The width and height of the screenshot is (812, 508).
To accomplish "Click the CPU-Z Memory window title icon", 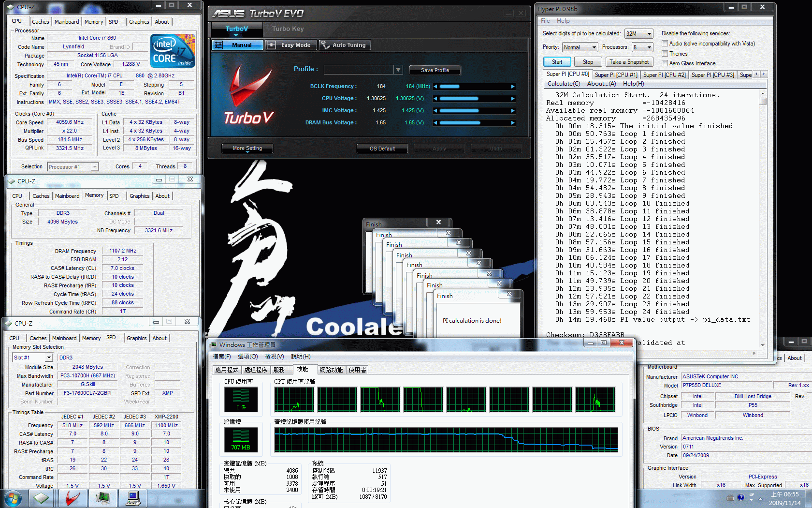I will point(12,181).
